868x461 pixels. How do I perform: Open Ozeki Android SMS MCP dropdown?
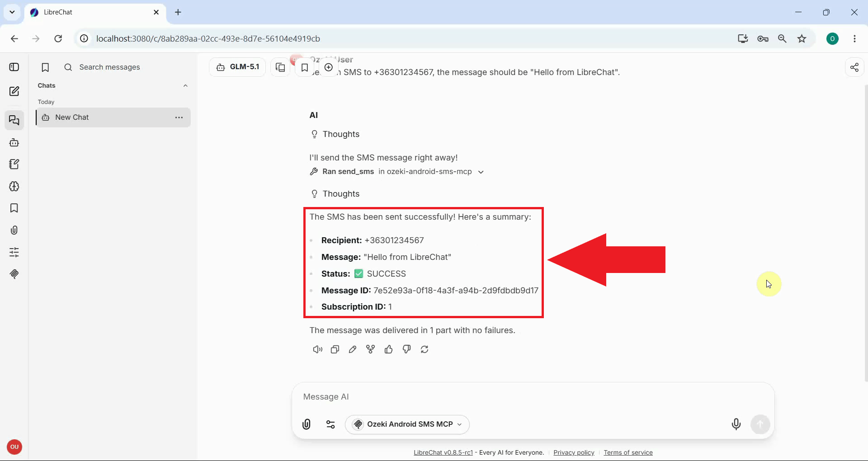[x=407, y=424]
